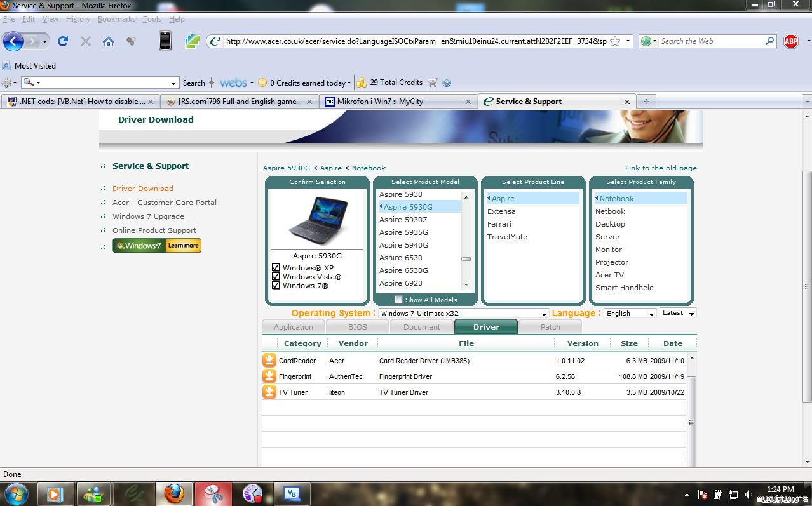Open the URL bar history dropdown arrow
The image size is (812, 506).
coord(628,41)
